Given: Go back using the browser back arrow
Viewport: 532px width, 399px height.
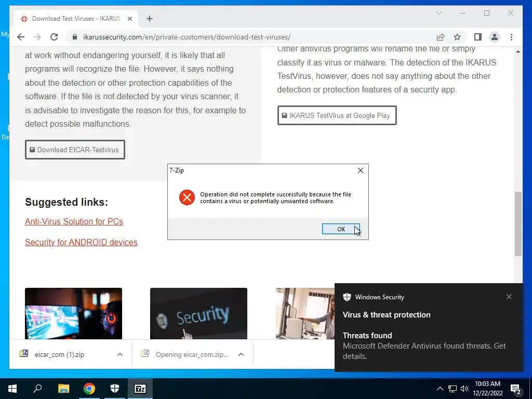Looking at the screenshot, I should coord(21,37).
